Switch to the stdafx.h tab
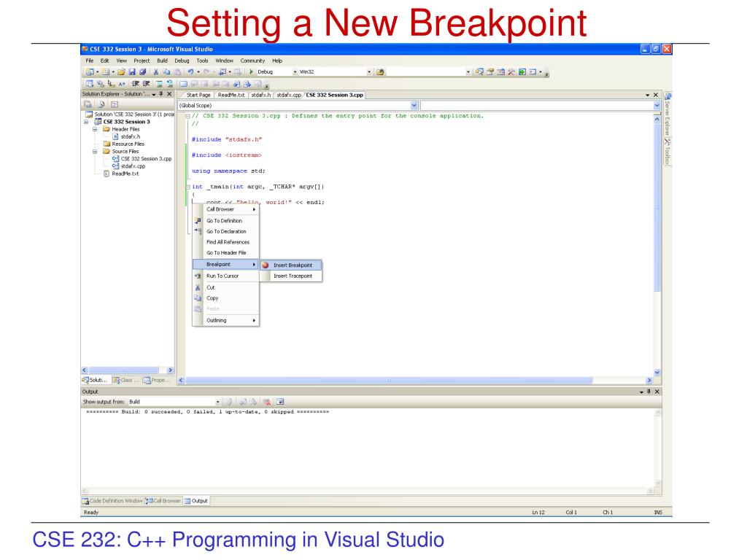This screenshot has height=560, width=747. point(260,95)
